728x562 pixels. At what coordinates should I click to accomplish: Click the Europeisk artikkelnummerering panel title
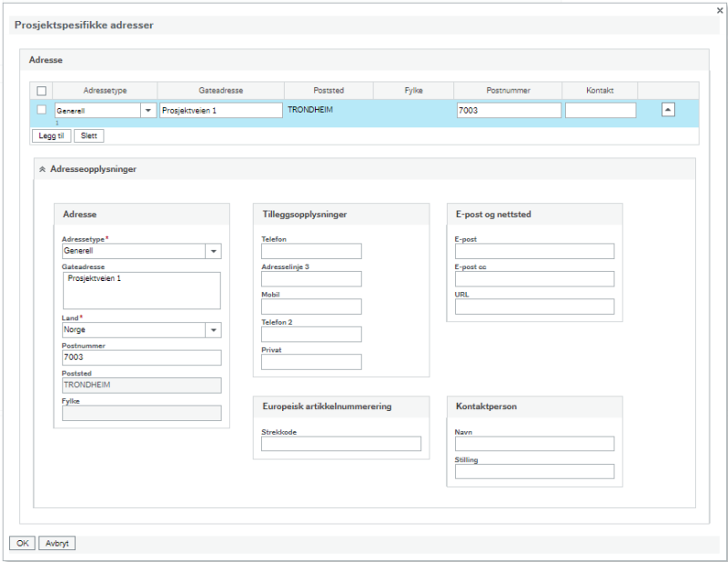pyautogui.click(x=327, y=406)
